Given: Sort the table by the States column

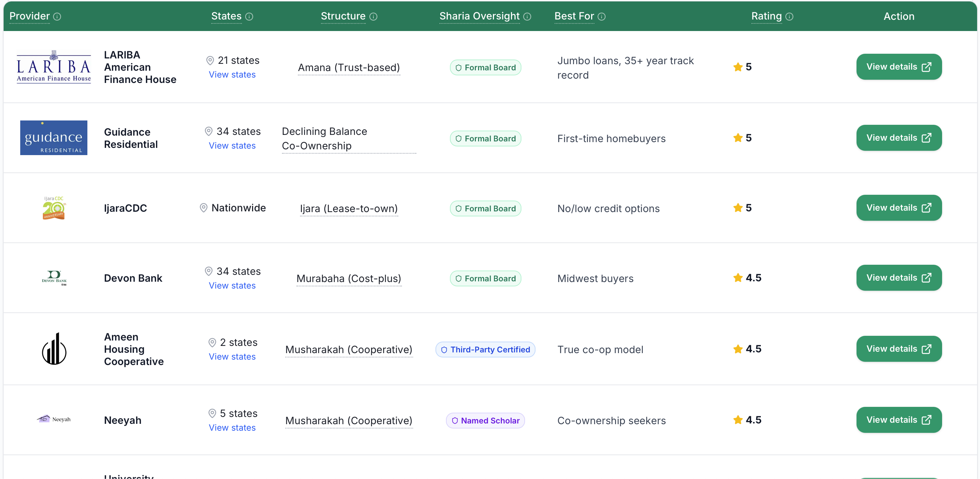Looking at the screenshot, I should point(226,16).
